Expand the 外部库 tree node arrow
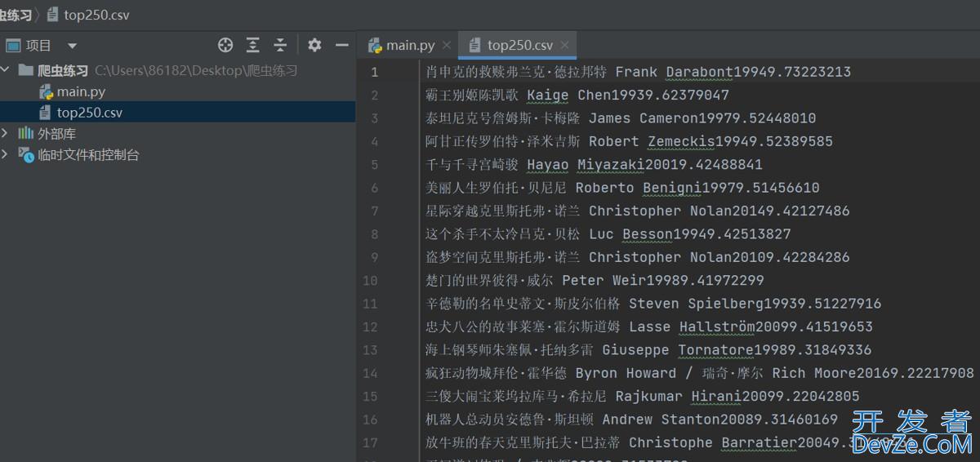This screenshot has height=462, width=980. pyautogui.click(x=6, y=133)
